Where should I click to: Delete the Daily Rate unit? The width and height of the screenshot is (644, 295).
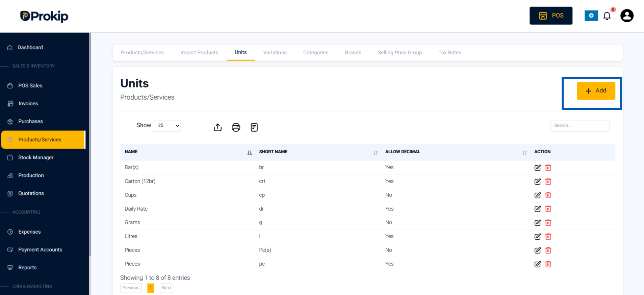click(x=548, y=209)
